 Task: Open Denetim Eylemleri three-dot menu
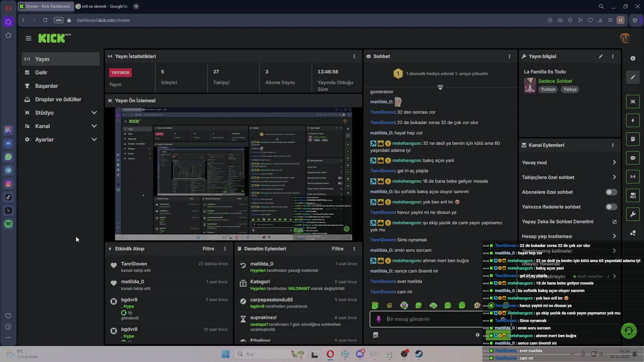(x=354, y=248)
